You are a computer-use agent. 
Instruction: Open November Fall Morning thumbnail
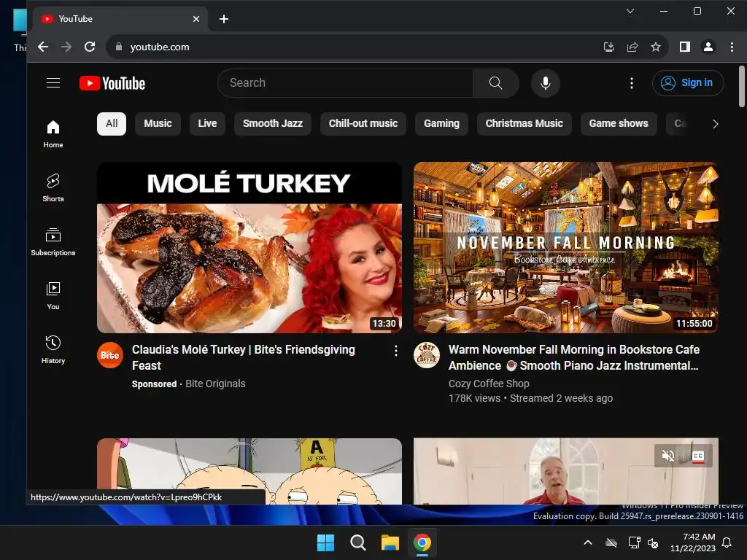point(566,248)
